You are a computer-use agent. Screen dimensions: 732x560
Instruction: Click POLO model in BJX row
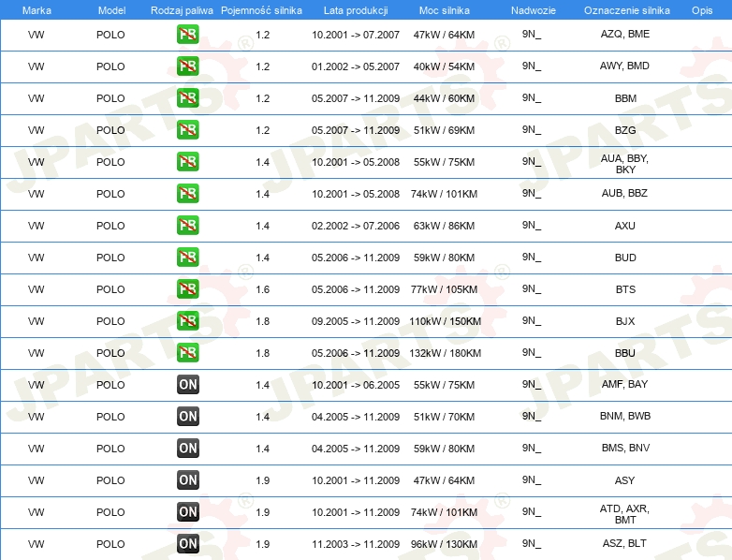(x=110, y=321)
